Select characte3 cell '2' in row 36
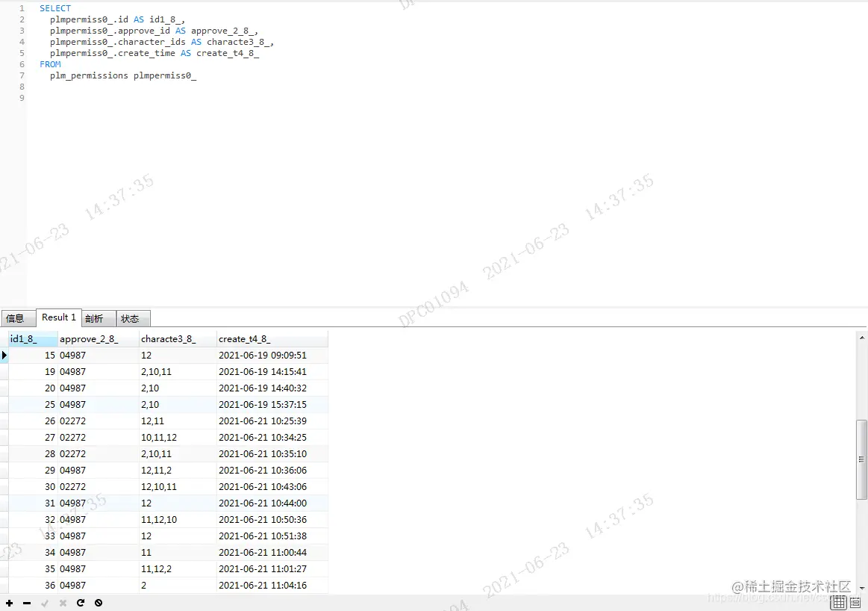This screenshot has height=611, width=868. coord(178,586)
